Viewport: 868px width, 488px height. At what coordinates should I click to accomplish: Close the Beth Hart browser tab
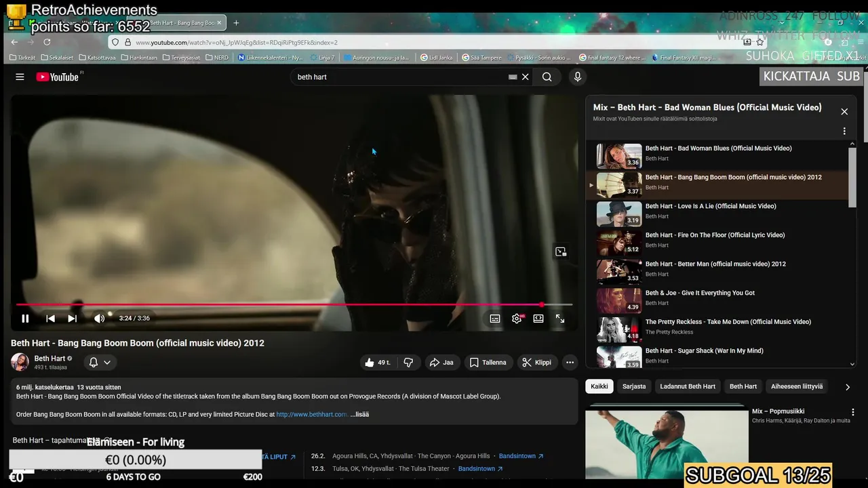click(x=219, y=23)
